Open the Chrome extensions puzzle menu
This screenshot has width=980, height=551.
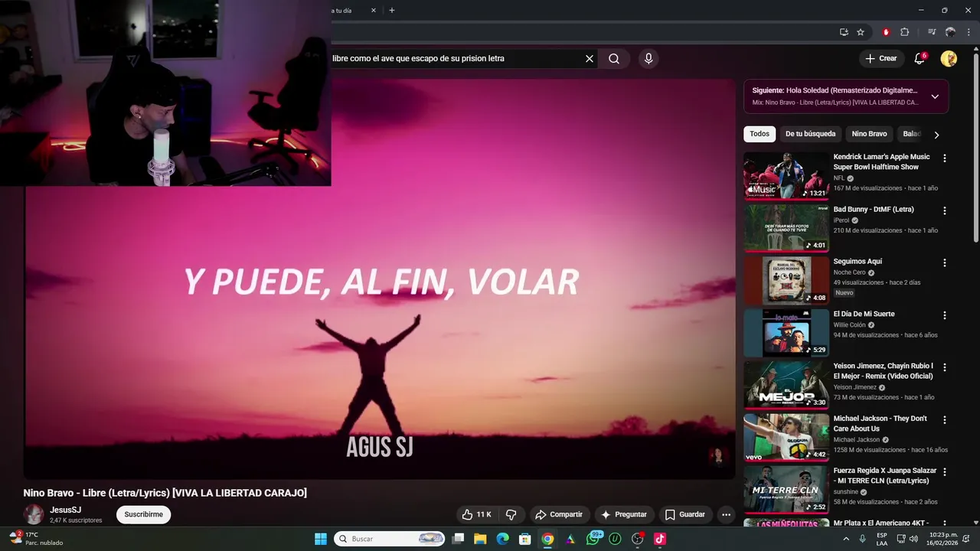pos(904,32)
